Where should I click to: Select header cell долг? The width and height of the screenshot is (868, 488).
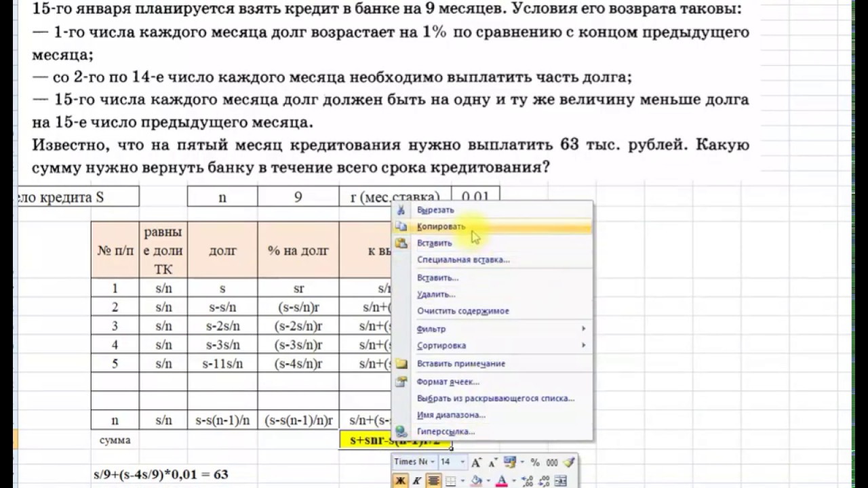[x=222, y=250]
